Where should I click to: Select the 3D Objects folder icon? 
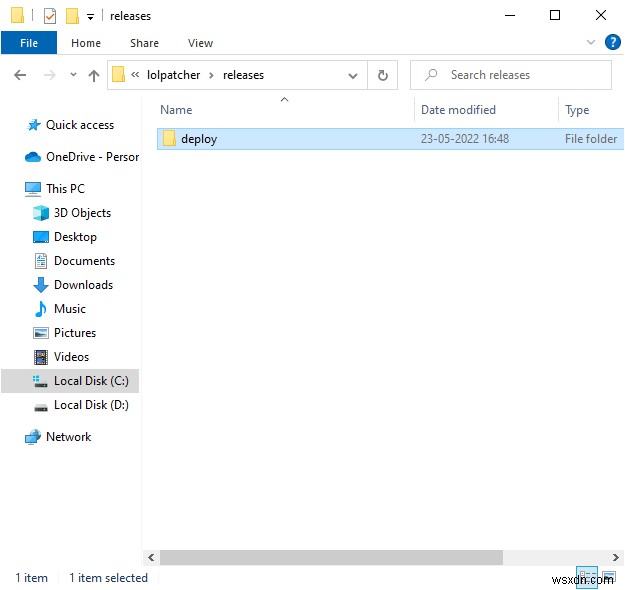41,213
